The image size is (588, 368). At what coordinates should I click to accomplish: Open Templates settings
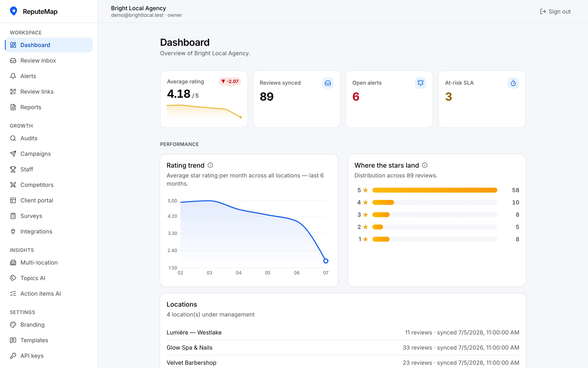point(49,340)
